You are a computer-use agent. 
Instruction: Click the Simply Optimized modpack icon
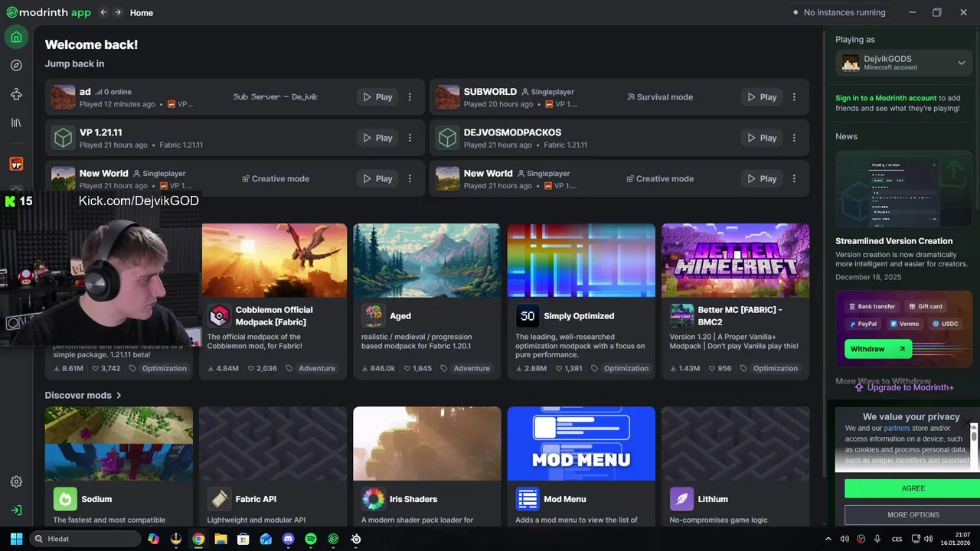tap(528, 315)
